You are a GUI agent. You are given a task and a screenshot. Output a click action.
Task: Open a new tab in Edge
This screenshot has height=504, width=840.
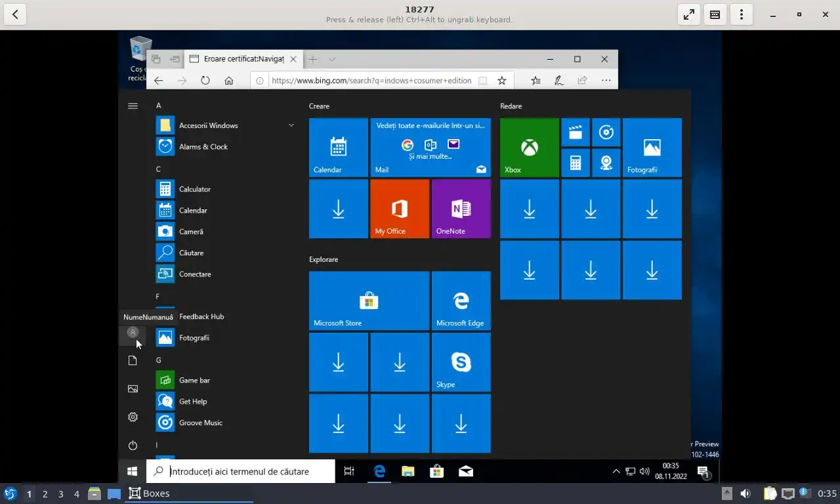tap(313, 59)
